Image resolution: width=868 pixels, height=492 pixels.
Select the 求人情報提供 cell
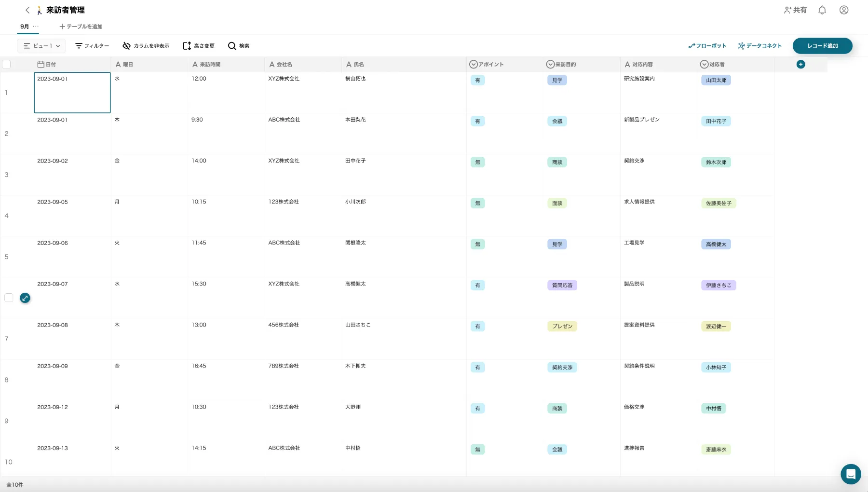[x=659, y=216]
